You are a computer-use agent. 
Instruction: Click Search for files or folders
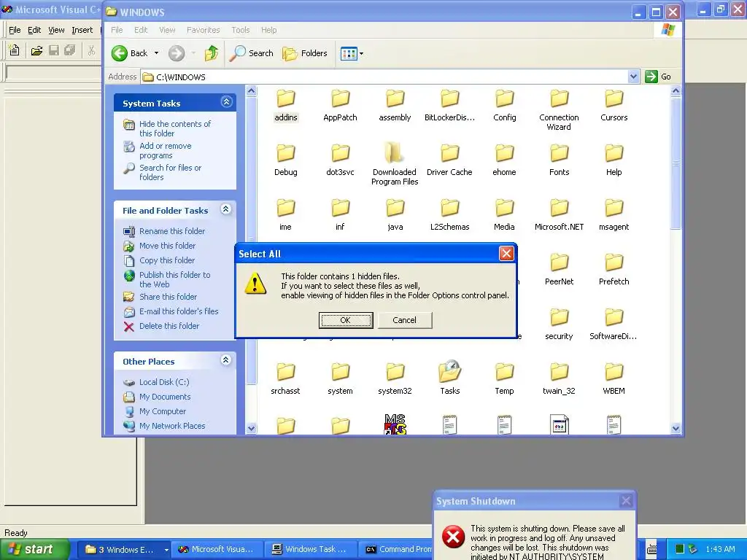click(x=170, y=172)
